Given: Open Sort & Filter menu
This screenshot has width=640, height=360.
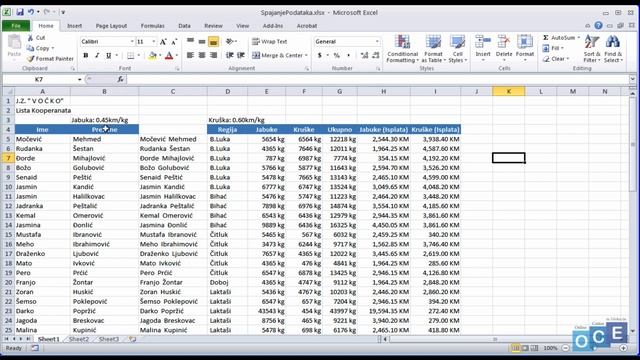Looking at the screenshot, I should coord(592,49).
